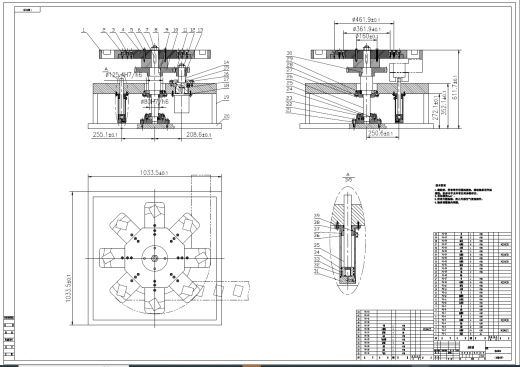520x367 pixels.
Task: Select part balloon number 20
Action: pos(227,117)
